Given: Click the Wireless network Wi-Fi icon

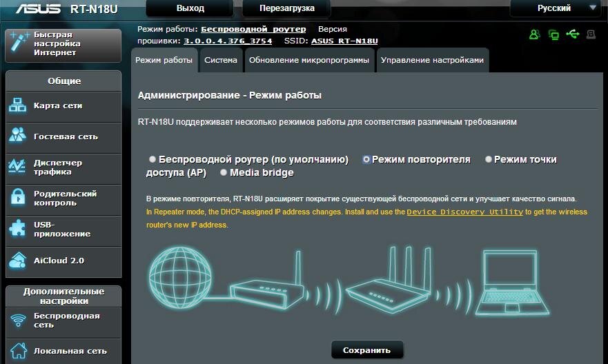Looking at the screenshot, I should pyautogui.click(x=18, y=321).
